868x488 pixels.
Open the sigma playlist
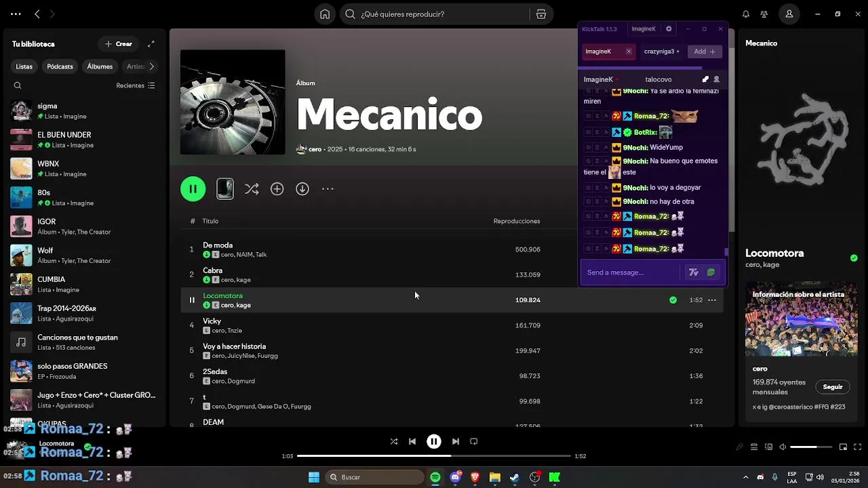85,110
